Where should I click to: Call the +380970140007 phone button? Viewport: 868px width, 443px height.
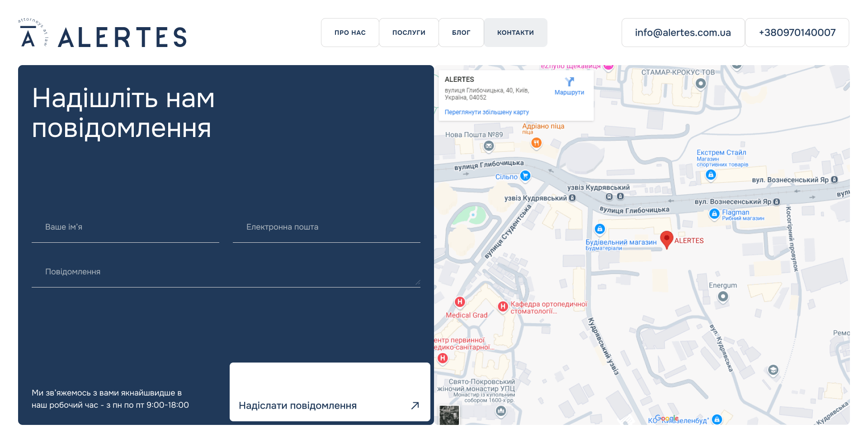[x=797, y=33]
